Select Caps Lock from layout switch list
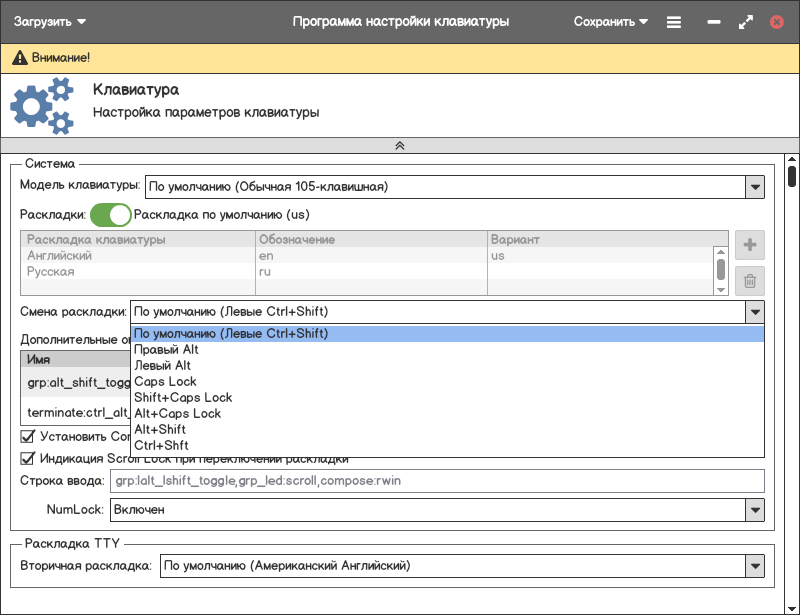The width and height of the screenshot is (800, 615). tap(166, 381)
